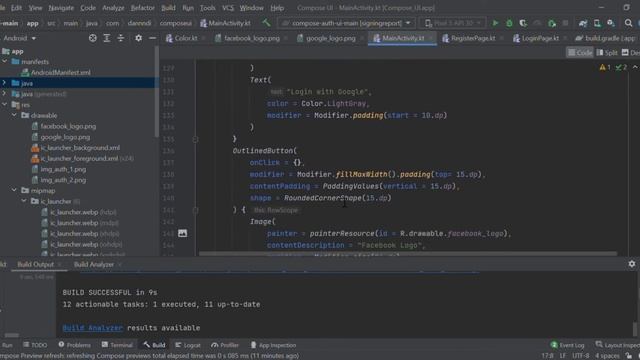Image resolution: width=640 pixels, height=360 pixels.
Task: Select AndroidManifest.xml in project tree
Action: (61, 72)
